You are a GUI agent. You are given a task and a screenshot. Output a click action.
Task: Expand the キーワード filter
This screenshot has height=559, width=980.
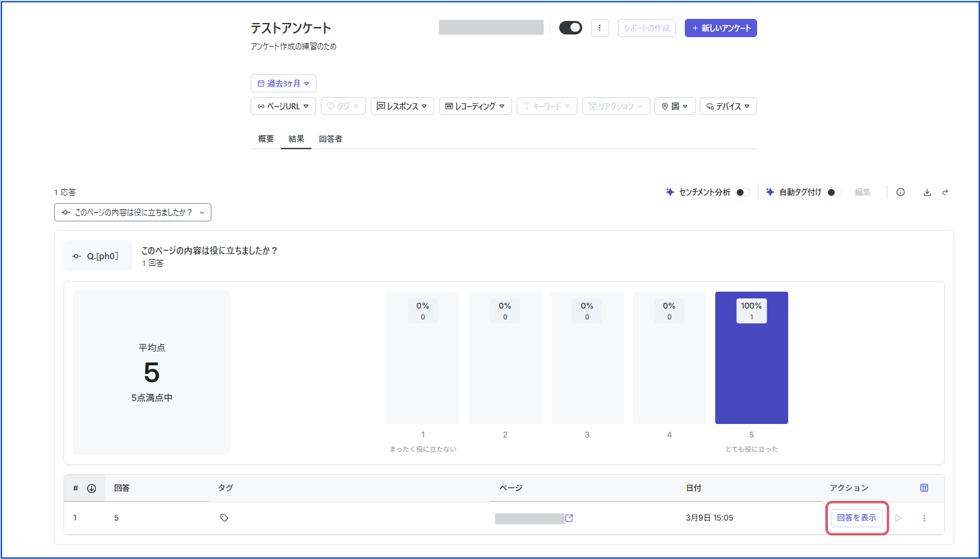(x=547, y=106)
